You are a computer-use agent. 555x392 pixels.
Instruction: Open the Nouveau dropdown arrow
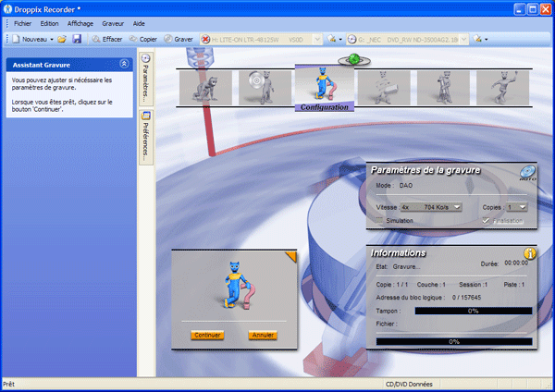pyautogui.click(x=52, y=39)
